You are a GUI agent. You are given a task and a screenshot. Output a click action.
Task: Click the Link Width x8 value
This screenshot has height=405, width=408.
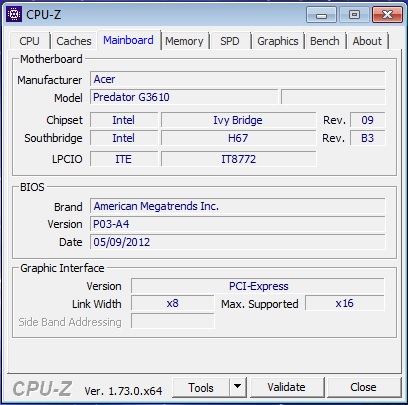pos(172,303)
